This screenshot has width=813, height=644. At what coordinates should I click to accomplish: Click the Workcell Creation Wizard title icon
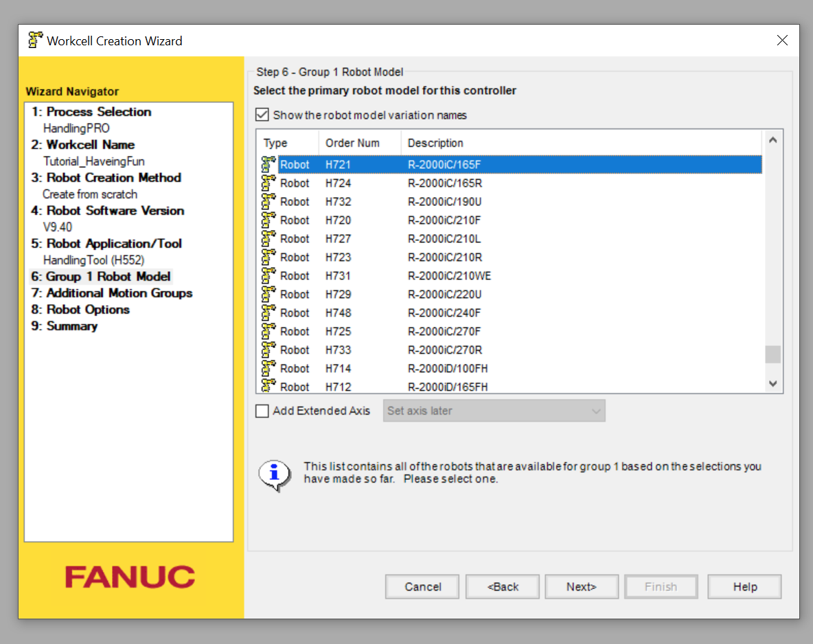tap(35, 40)
